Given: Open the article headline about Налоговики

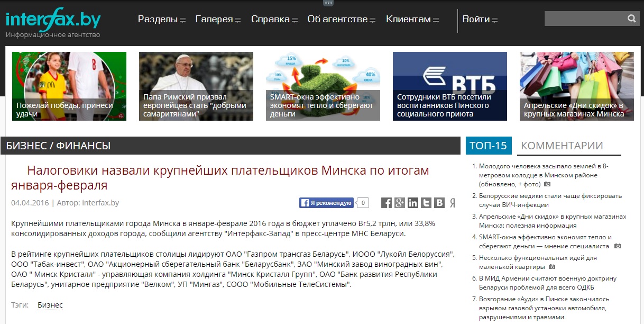Looking at the screenshot, I should click(220, 178).
